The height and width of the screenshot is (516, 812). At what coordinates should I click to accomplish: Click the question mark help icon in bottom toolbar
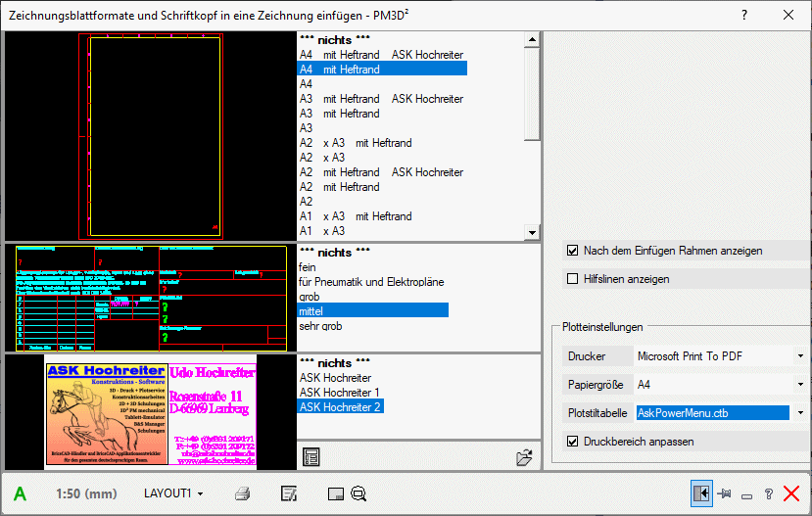point(768,494)
